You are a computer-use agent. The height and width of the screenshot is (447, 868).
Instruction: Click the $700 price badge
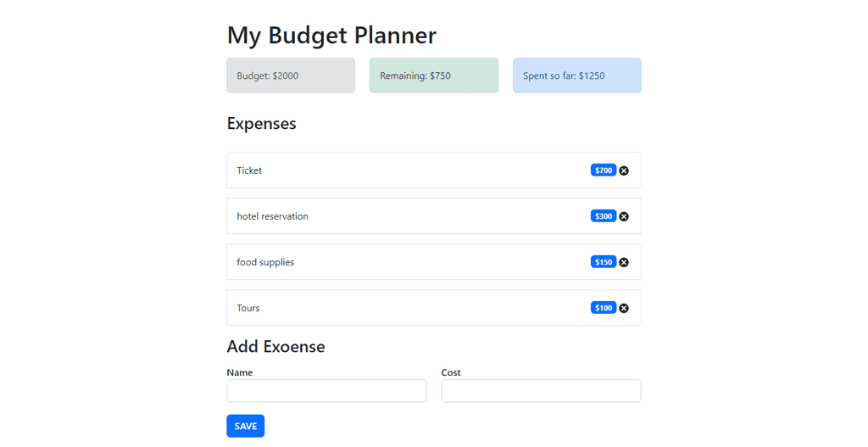604,170
